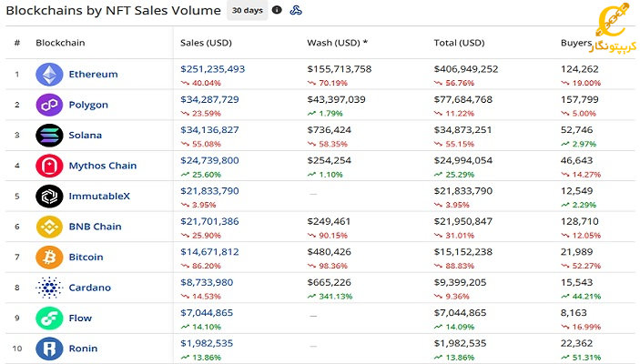This screenshot has width=640, height=364.
Task: Open the 30 days period selector
Action: (248, 10)
